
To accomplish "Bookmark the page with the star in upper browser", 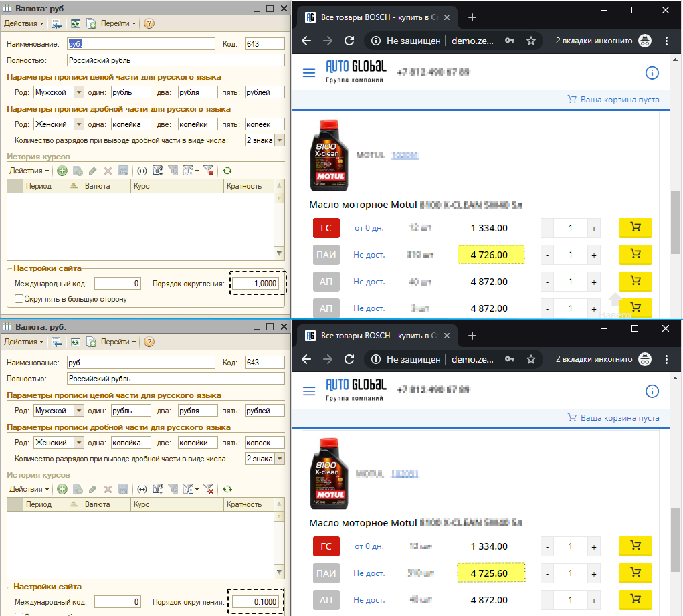I will [x=531, y=41].
